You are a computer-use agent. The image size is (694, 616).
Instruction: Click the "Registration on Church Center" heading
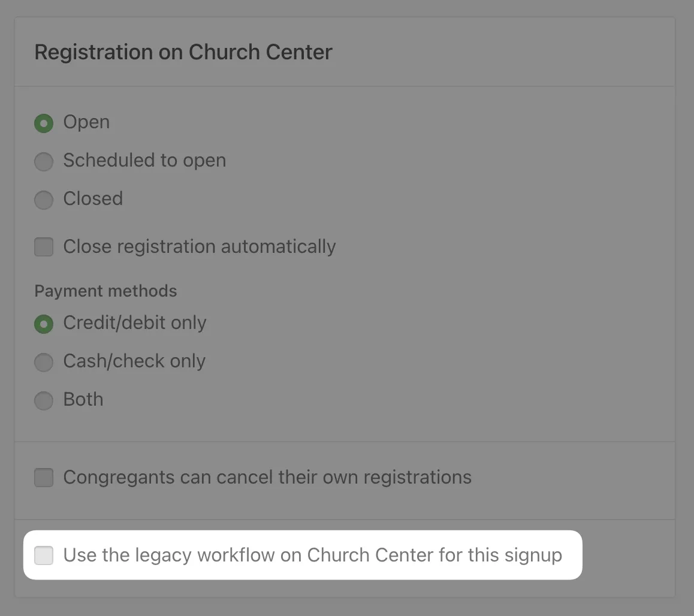pos(183,52)
